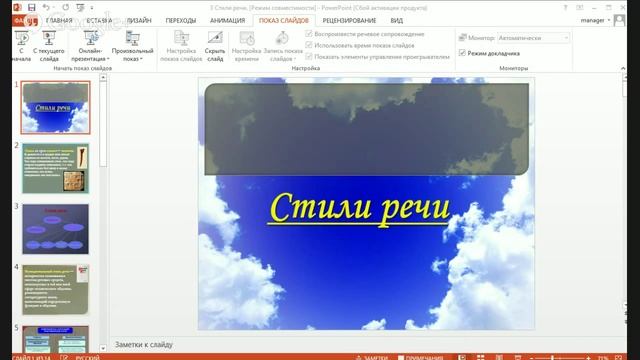640x360 pixels.
Task: Select slide 4 thumbnail
Action: coord(56,290)
